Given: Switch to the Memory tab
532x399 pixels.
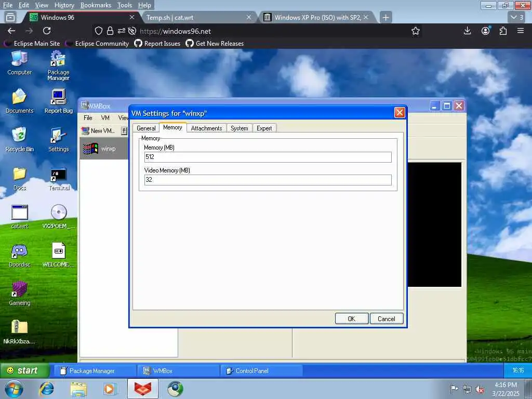Looking at the screenshot, I should (x=172, y=127).
